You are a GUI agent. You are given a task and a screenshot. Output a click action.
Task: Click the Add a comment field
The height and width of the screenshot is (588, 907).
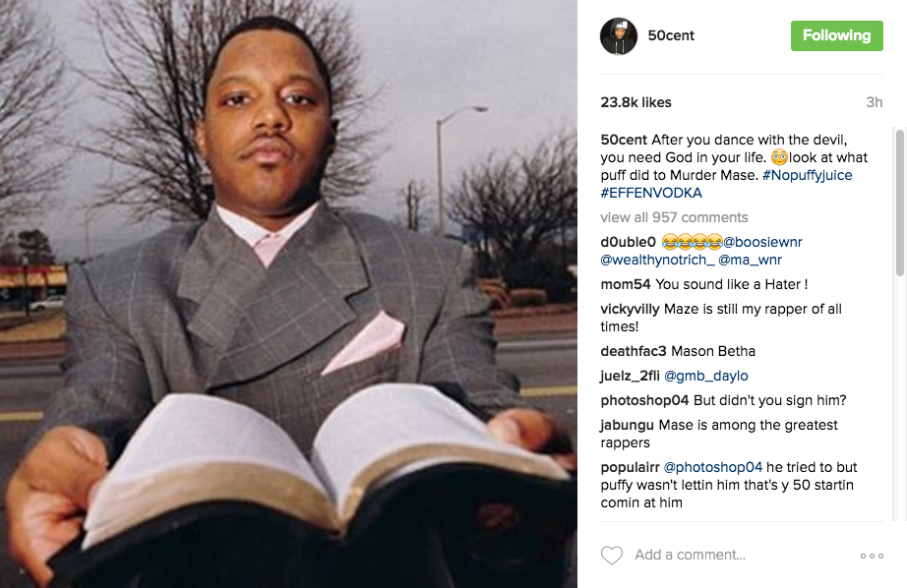coord(690,555)
